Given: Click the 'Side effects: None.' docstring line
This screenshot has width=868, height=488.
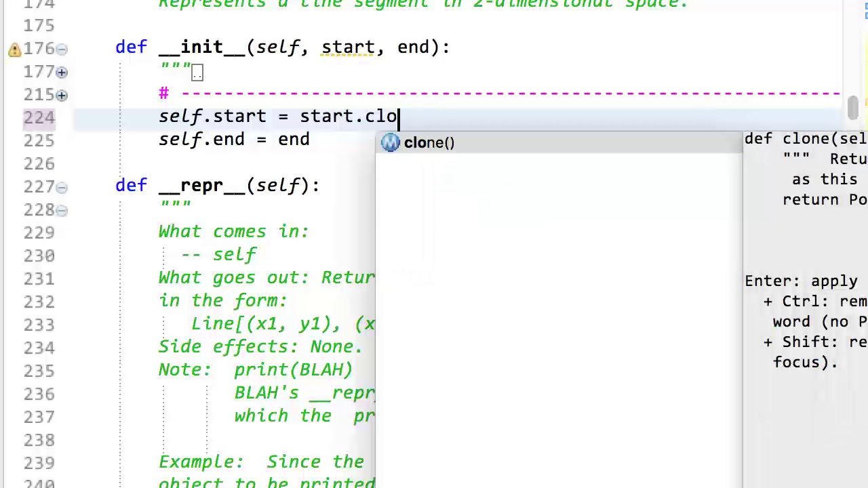Looking at the screenshot, I should 260,346.
